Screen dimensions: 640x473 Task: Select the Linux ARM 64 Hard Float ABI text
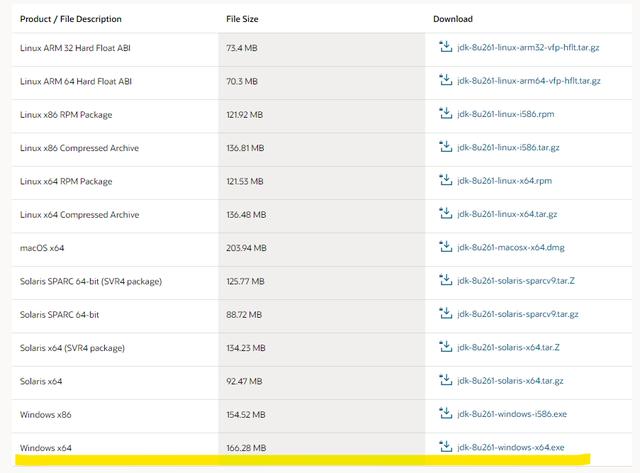76,81
